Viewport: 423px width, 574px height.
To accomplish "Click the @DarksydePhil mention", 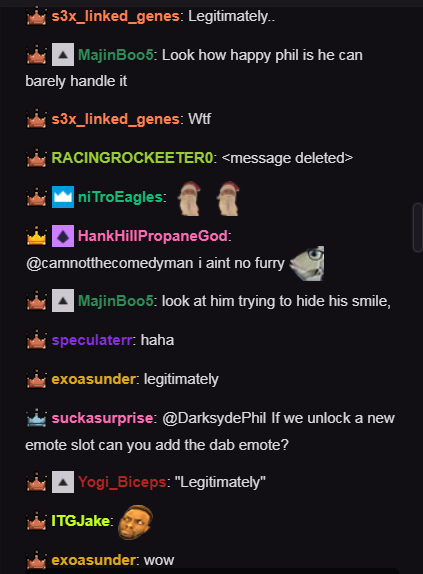I will pyautogui.click(x=214, y=418).
